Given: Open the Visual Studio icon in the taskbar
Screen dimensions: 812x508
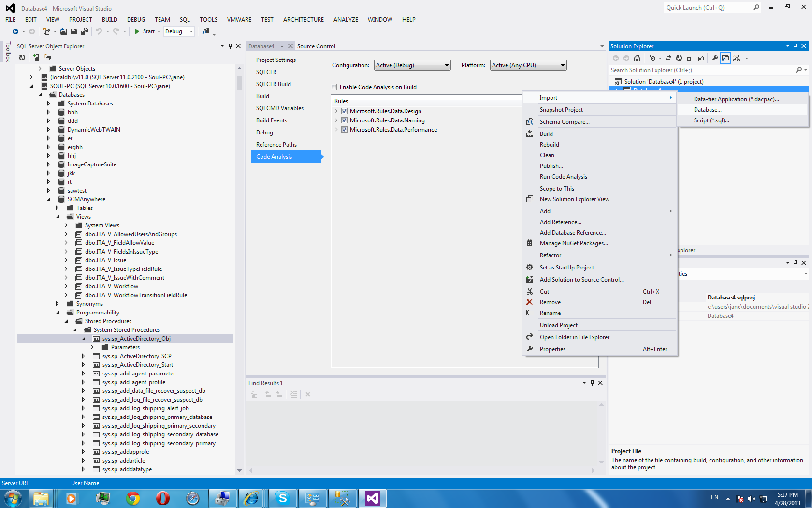Looking at the screenshot, I should click(372, 498).
